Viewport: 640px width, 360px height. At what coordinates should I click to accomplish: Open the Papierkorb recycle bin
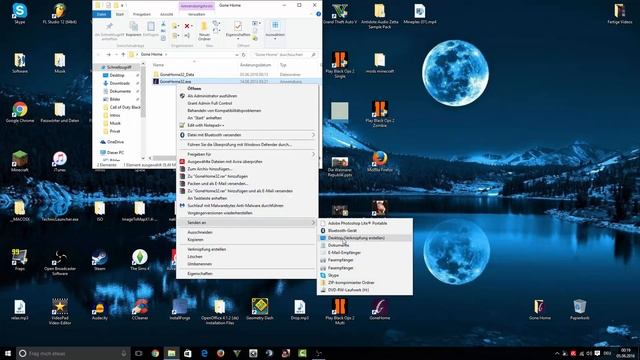(580, 309)
